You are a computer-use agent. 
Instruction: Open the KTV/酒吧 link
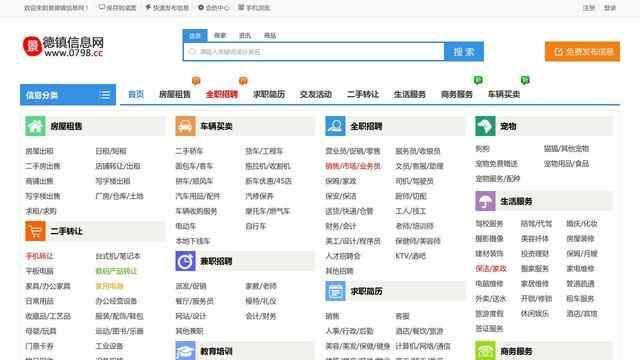point(411,256)
